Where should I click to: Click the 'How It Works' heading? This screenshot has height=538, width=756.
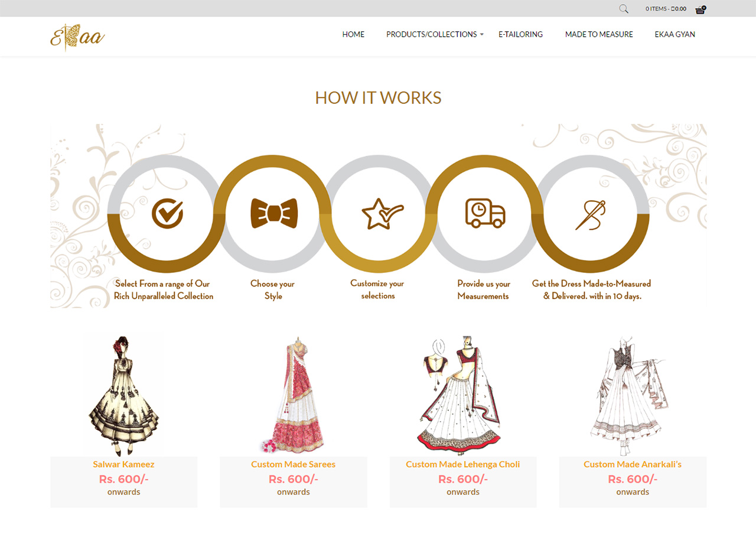(378, 97)
